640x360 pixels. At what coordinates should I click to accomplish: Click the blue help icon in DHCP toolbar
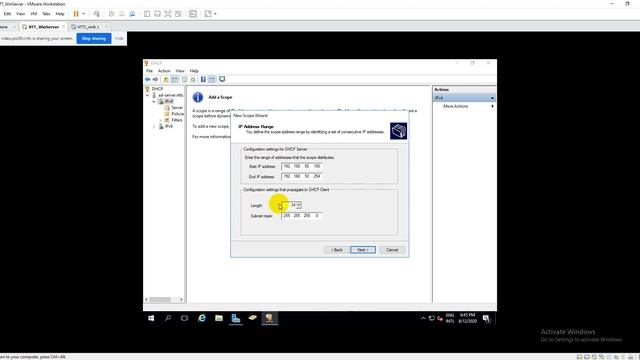[203, 79]
